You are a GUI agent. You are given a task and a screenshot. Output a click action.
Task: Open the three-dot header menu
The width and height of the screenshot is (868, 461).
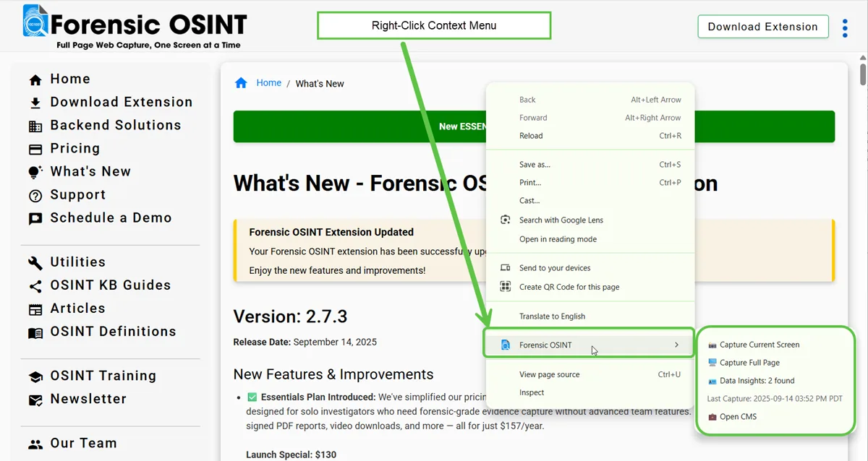click(845, 27)
